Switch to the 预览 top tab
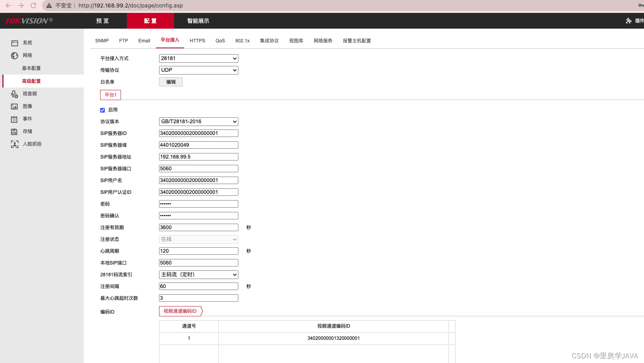Viewport: 644px width, 363px height. point(102,21)
